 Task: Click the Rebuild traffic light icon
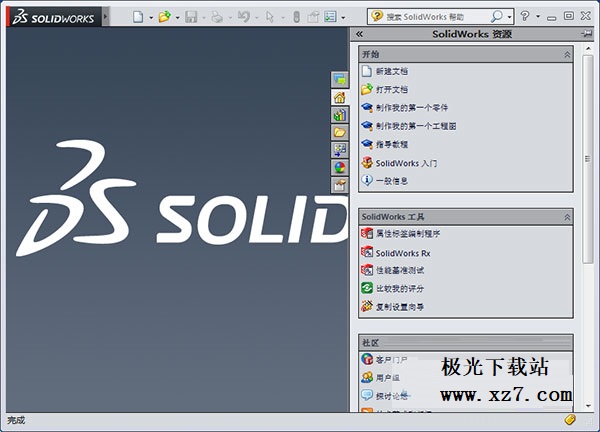[x=296, y=17]
